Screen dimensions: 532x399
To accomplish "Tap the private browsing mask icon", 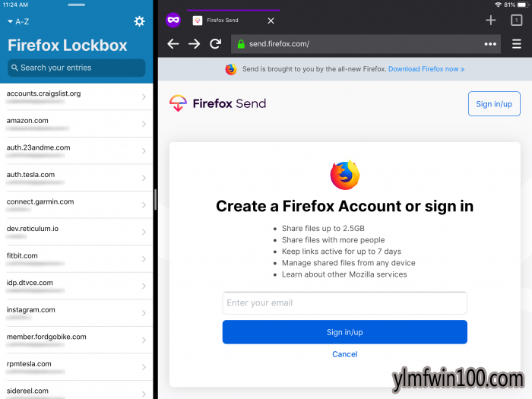I will pos(173,20).
